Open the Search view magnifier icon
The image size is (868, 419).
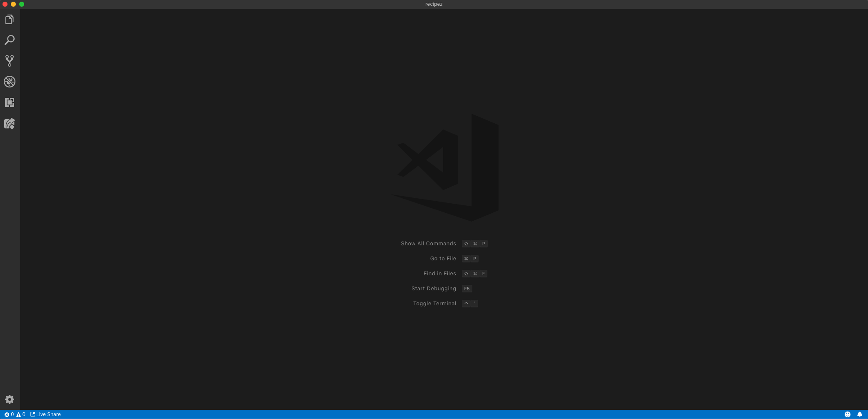pos(10,40)
